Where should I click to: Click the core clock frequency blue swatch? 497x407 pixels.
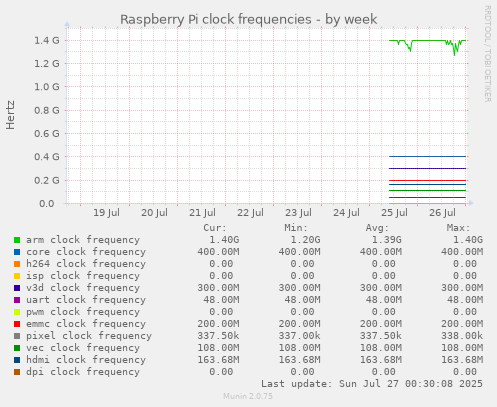(x=17, y=252)
